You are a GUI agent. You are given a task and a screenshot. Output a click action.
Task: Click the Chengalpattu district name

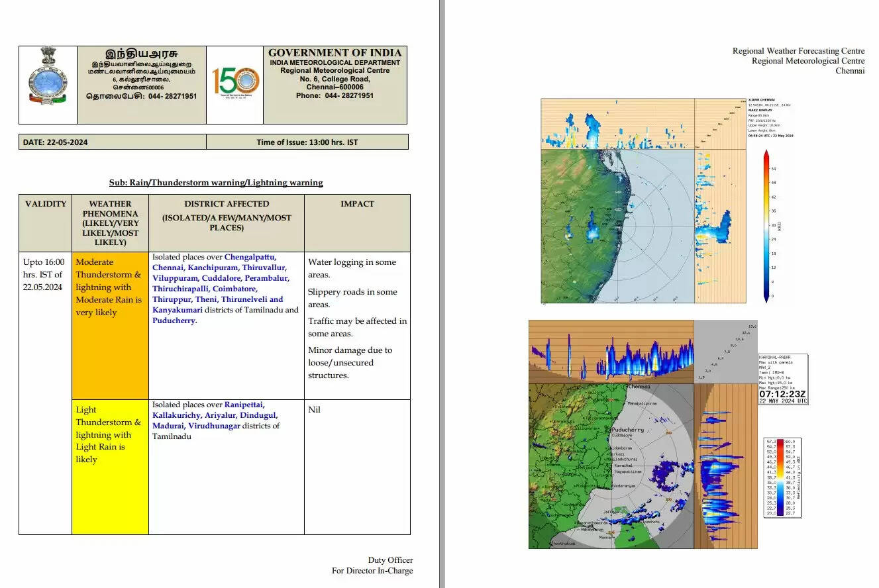point(250,257)
